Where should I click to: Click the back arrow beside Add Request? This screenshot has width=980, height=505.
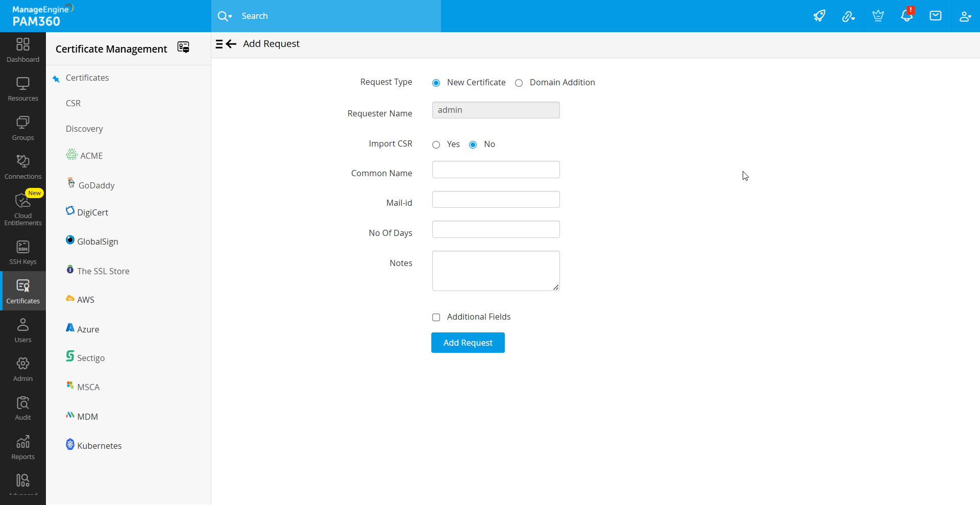[231, 44]
